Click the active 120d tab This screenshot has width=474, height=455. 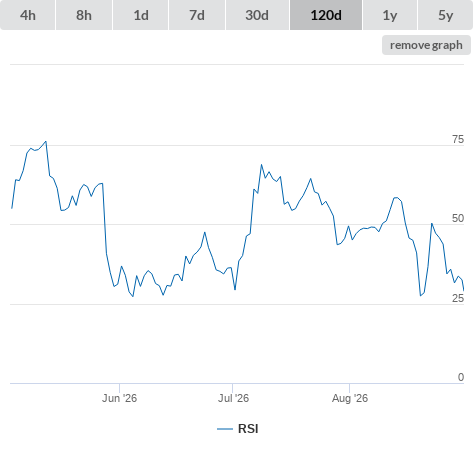(326, 15)
